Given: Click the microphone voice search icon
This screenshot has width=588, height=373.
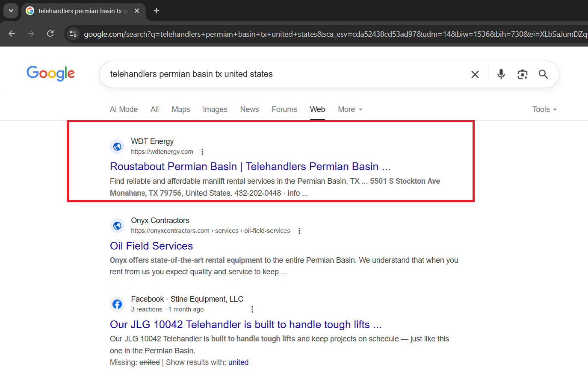Looking at the screenshot, I should [501, 74].
